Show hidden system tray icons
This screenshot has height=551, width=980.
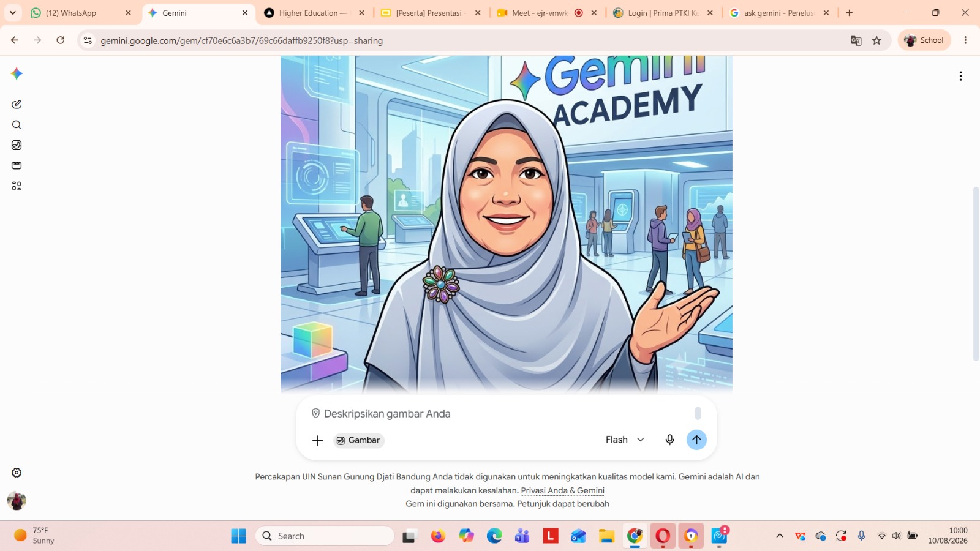point(780,536)
